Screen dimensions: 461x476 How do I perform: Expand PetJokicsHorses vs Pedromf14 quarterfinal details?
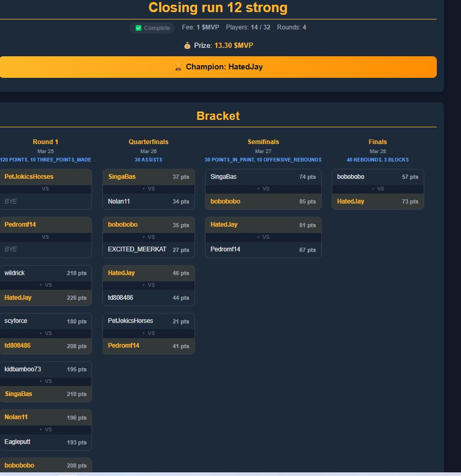[149, 333]
